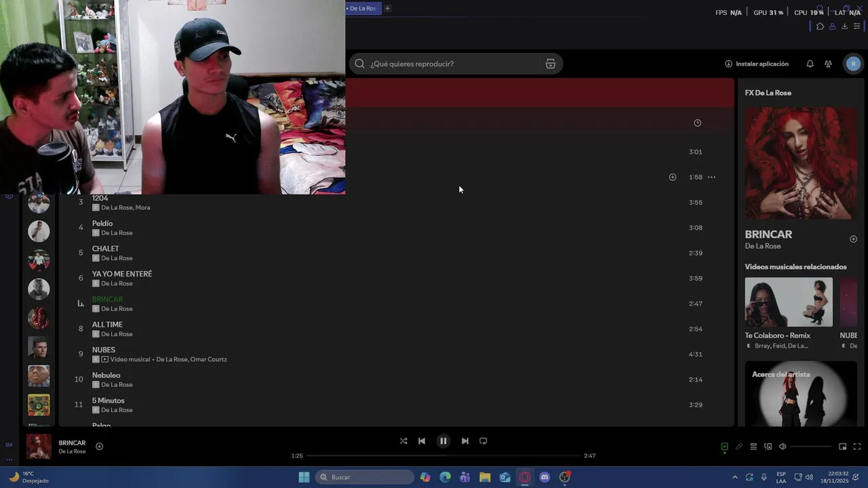Image resolution: width=868 pixels, height=488 pixels.
Task: Add BRINCAR to liked songs in player bar
Action: pos(99,446)
